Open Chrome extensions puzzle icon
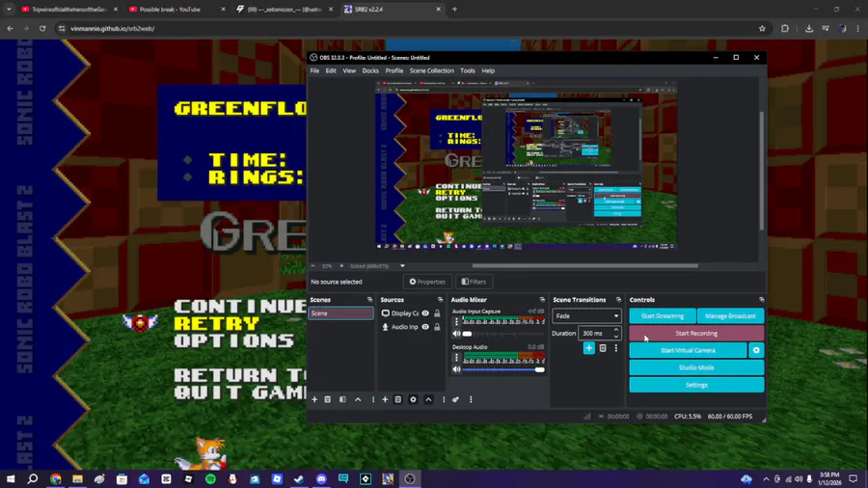 pyautogui.click(x=785, y=28)
